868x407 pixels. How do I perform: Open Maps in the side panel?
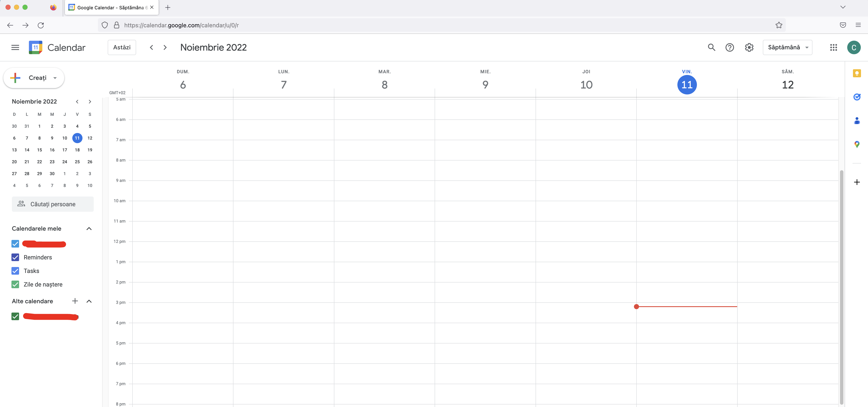point(857,144)
